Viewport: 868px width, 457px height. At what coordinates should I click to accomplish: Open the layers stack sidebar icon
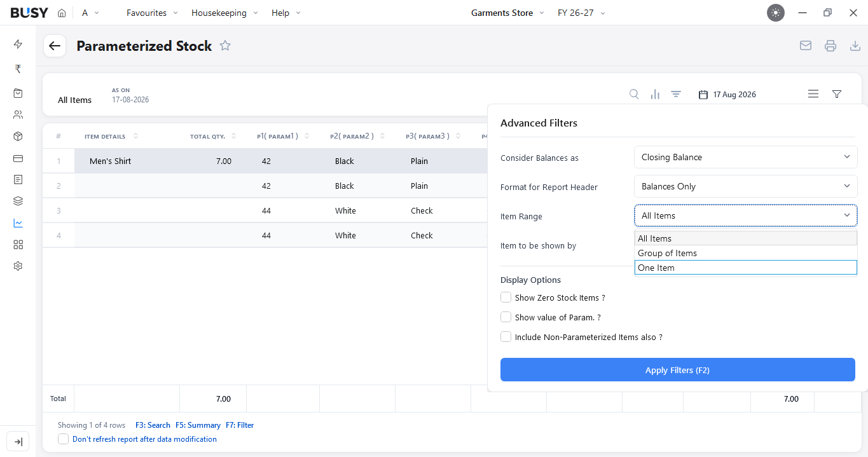pyautogui.click(x=18, y=201)
